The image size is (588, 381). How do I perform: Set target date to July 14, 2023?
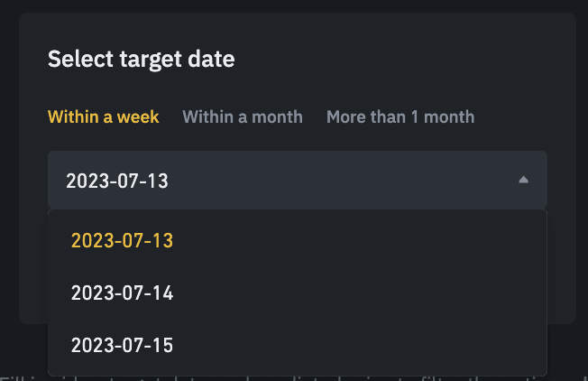click(122, 293)
